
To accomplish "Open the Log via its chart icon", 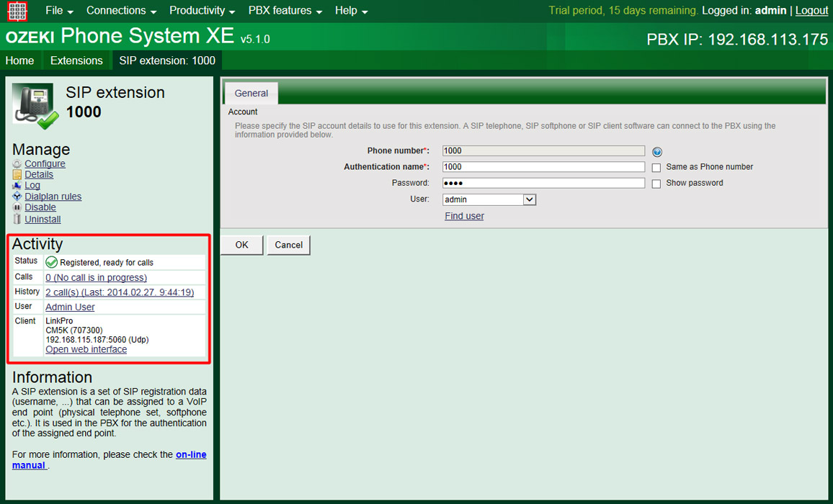I will tap(16, 186).
